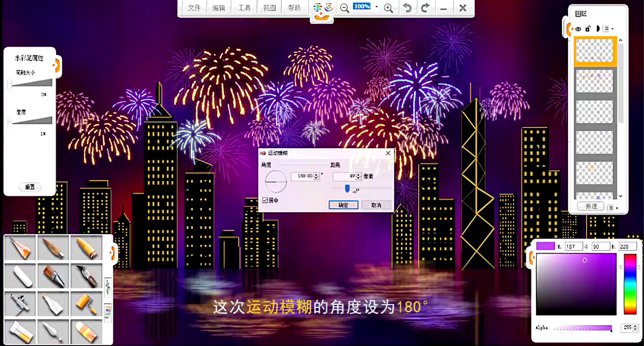Toggle the 居中 checkbox in the blur dialog

(265, 200)
